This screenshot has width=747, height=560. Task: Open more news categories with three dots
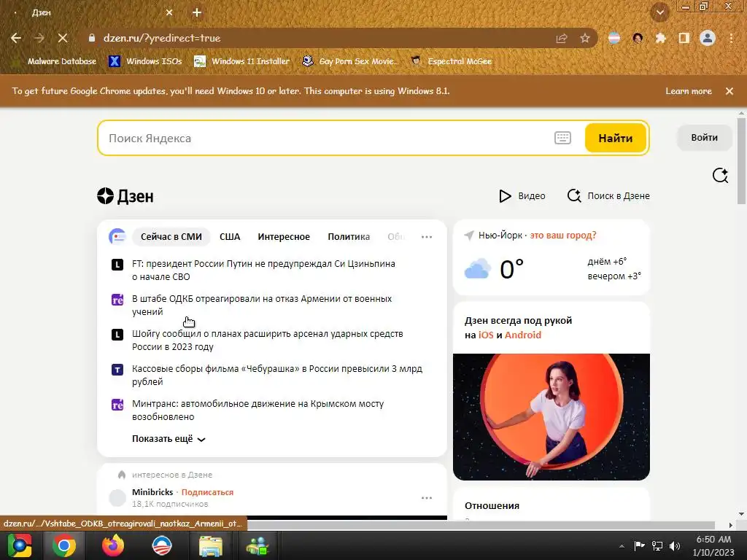pyautogui.click(x=427, y=237)
